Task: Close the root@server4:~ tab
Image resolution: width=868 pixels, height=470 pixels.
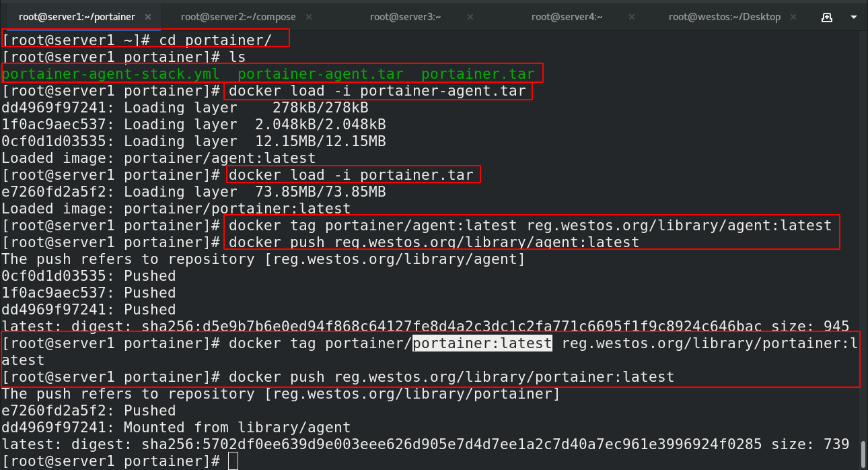Action: (x=631, y=16)
